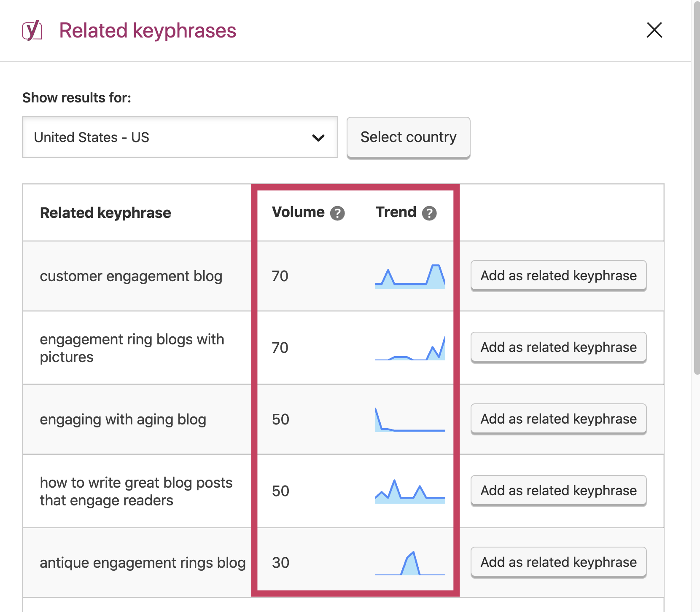Click the sparkline for how to write great blog posts
This screenshot has width=700, height=612.
point(409,491)
